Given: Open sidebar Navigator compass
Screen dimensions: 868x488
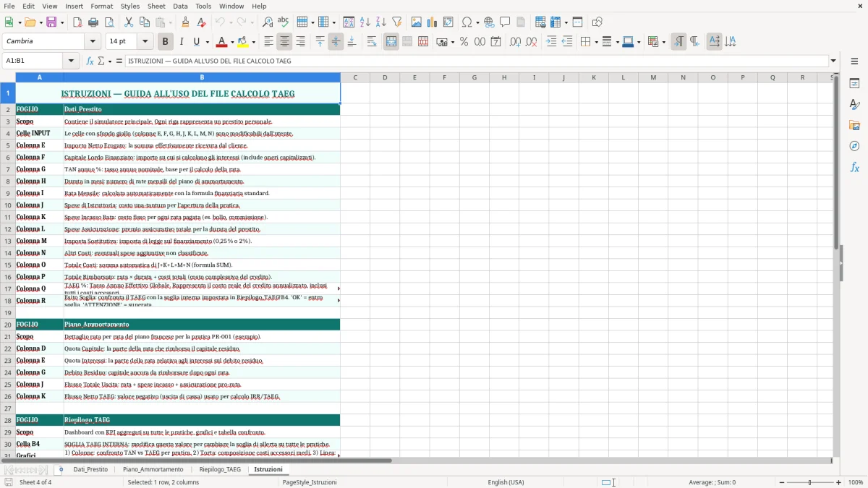Looking at the screenshot, I should point(854,146).
